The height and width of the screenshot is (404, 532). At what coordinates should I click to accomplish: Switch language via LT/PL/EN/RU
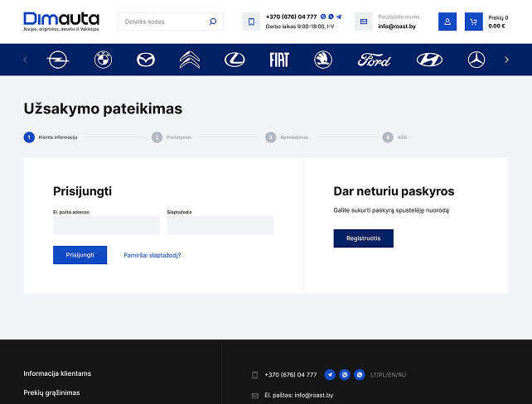click(388, 375)
